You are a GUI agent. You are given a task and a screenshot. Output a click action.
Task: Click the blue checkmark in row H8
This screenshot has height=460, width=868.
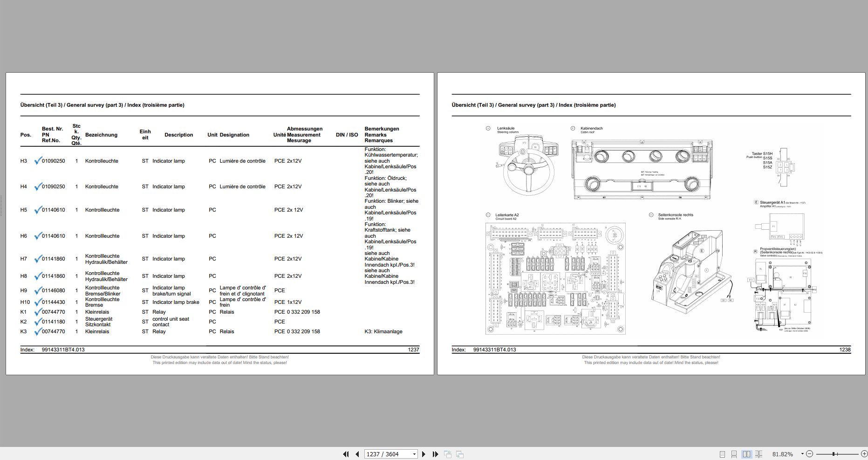pos(38,275)
